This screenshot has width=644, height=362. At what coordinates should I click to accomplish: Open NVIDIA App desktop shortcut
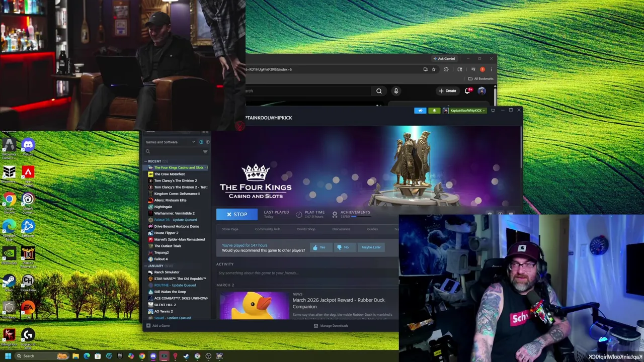[x=9, y=256]
